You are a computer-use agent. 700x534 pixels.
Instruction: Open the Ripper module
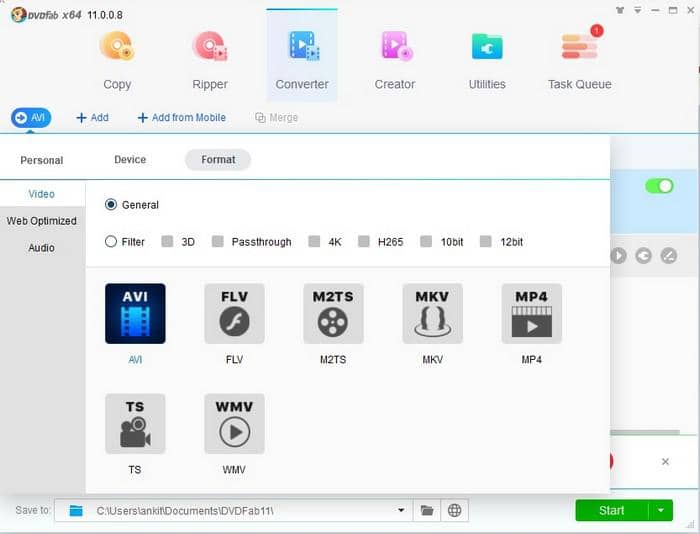pos(210,61)
